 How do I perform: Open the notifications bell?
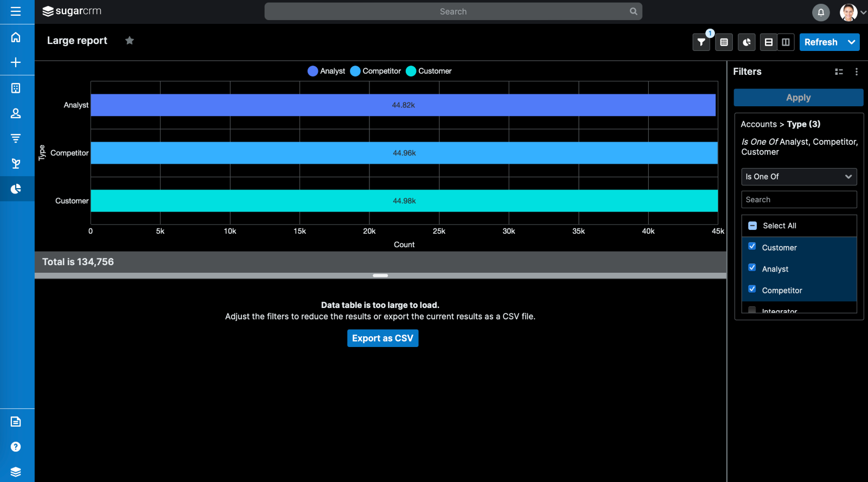pos(820,12)
